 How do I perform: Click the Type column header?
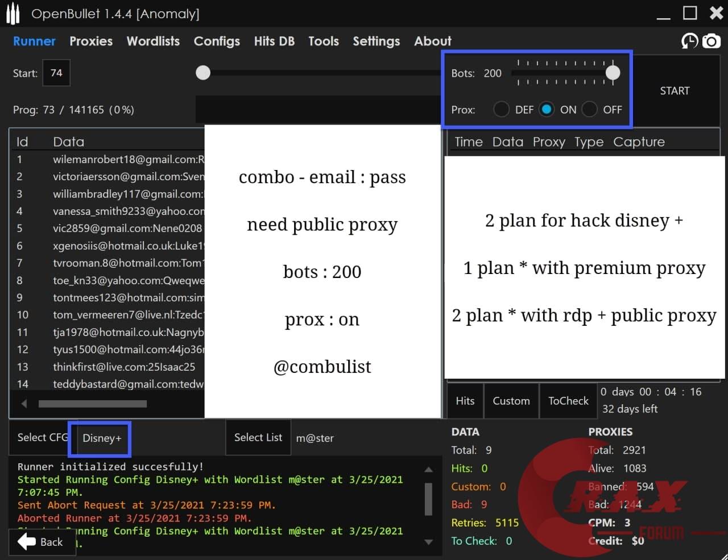pyautogui.click(x=589, y=142)
